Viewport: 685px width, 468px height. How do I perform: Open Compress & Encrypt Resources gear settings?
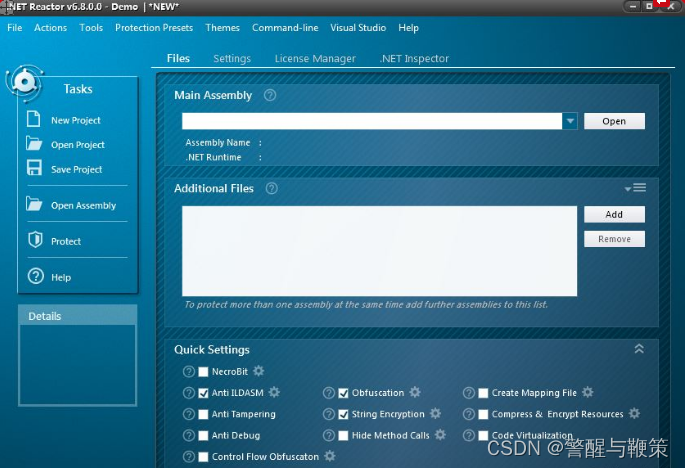pyautogui.click(x=634, y=413)
